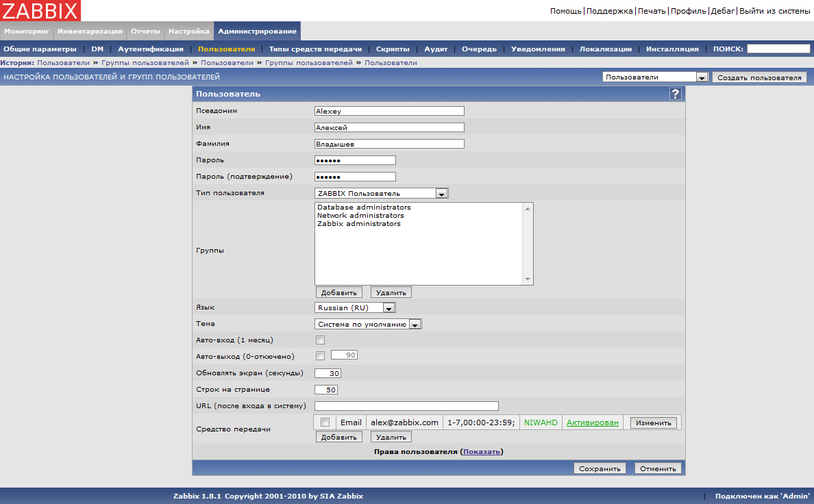The image size is (814, 504).
Task: Click the URL (после входа) input field
Action: [406, 406]
